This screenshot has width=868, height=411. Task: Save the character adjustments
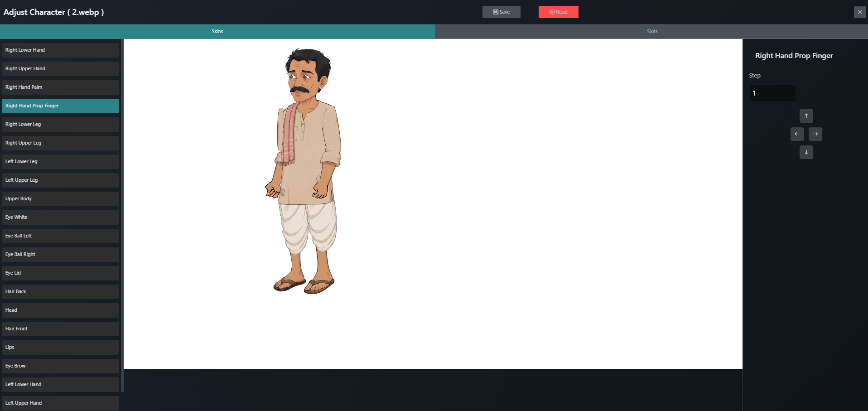[x=501, y=12]
